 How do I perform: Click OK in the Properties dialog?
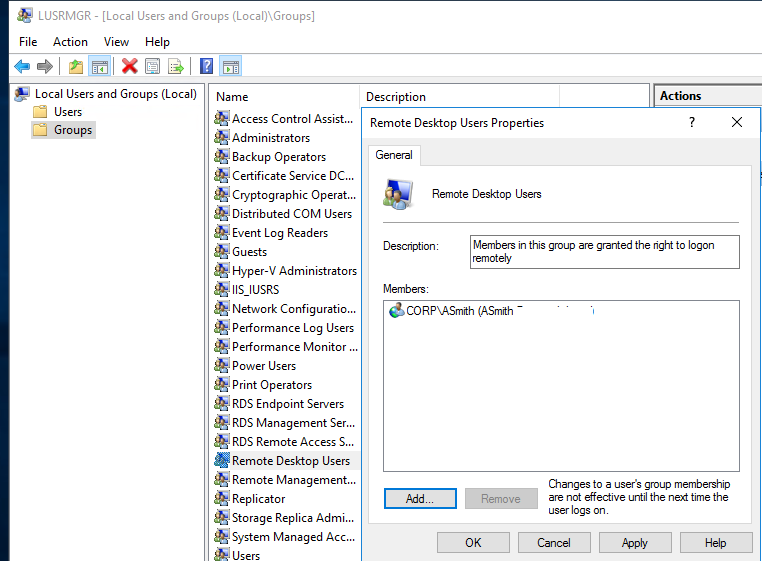[473, 543]
